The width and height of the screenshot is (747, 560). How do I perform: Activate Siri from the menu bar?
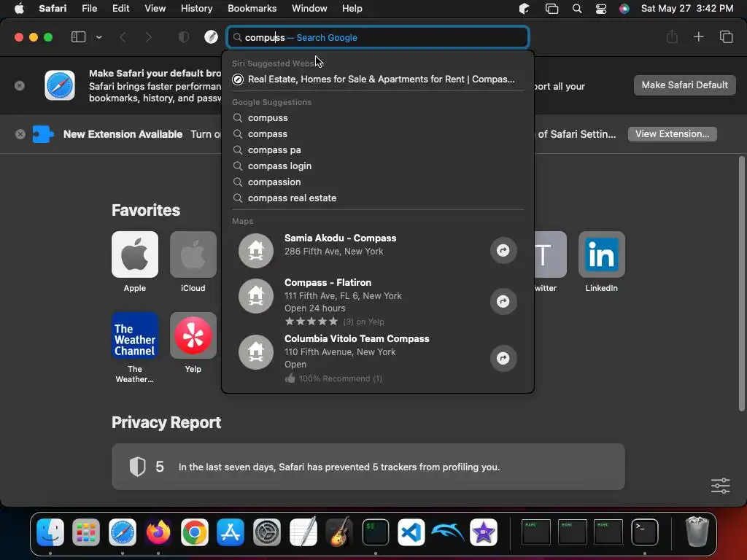624,9
